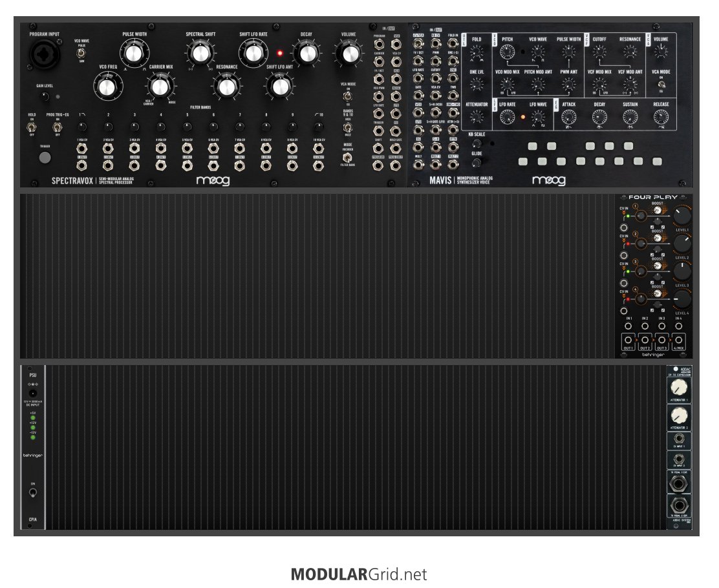Click the Shift LFO Rate knob

pyautogui.click(x=253, y=54)
